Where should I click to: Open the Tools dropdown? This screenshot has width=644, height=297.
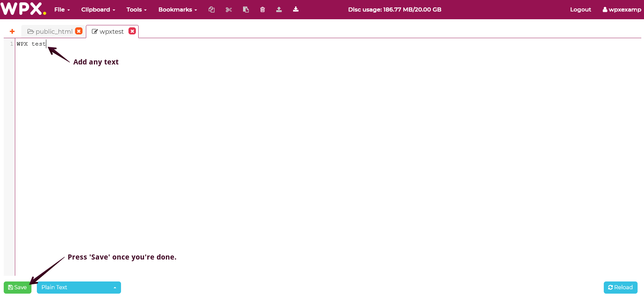(x=136, y=9)
